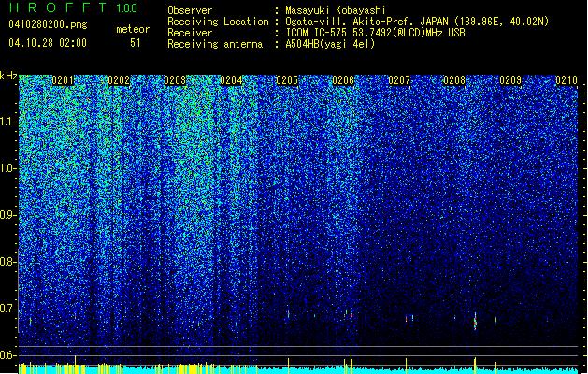Image resolution: width=588 pixels, height=374 pixels.
Task: Click the 0208 time marker
Action: [x=454, y=80]
